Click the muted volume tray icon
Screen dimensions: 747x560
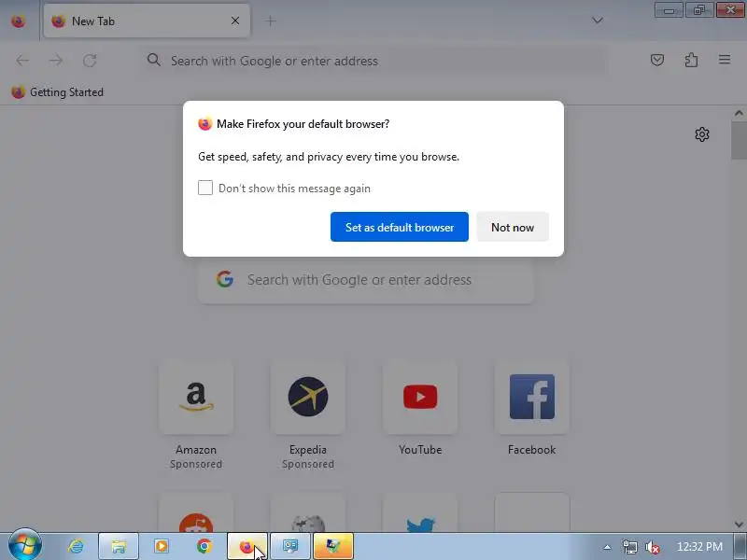[652, 547]
